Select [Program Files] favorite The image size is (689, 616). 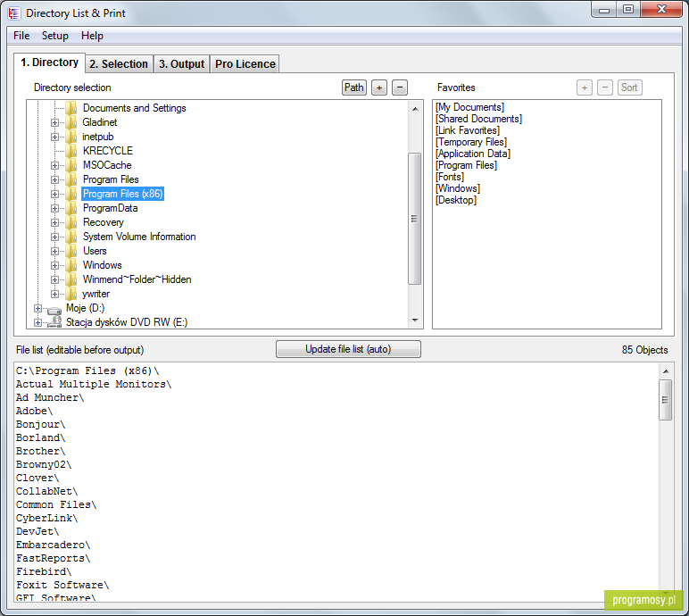[x=466, y=165]
